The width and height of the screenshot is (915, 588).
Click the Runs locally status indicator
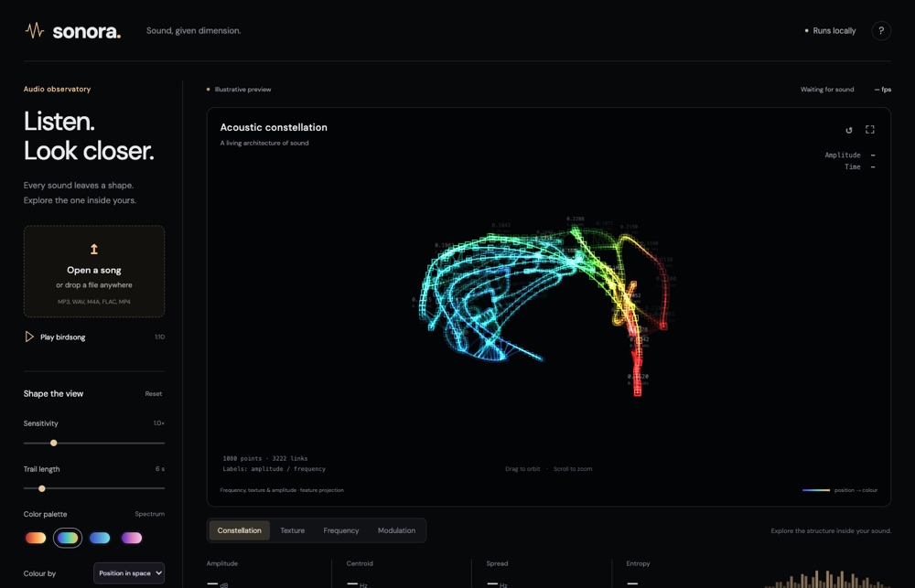coord(831,31)
